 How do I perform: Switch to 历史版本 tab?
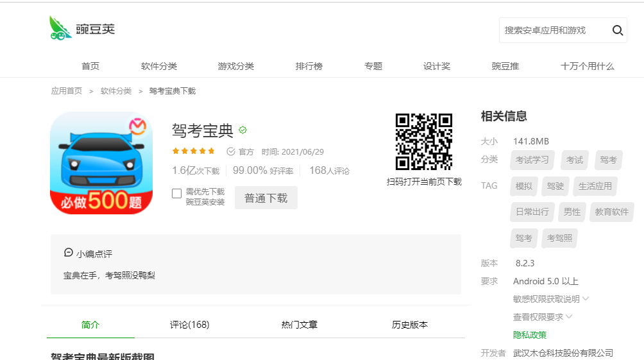coord(409,325)
